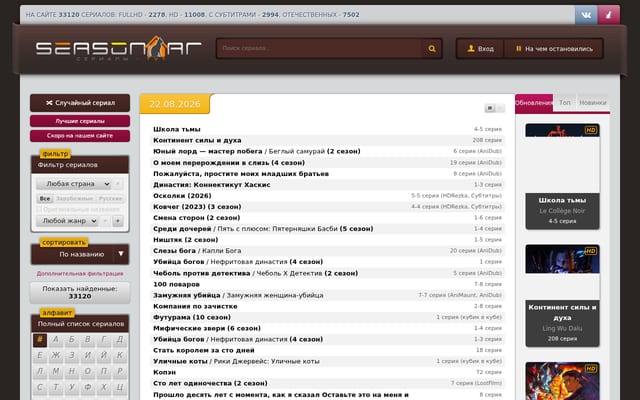Image resolution: width=640 pixels, height=400 pixels.
Task: Click the 'Вход' login button
Action: [480, 49]
